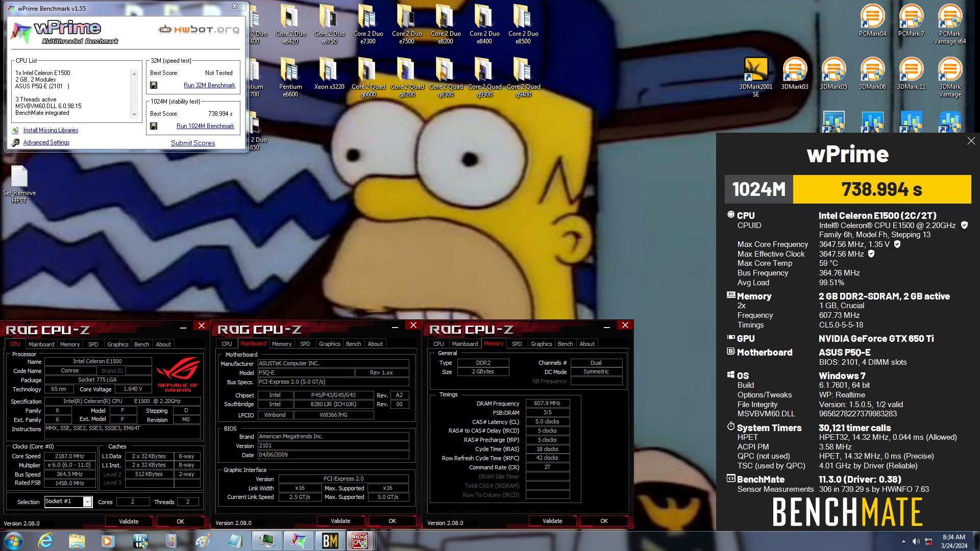
Task: Click Submit Scores link in wPrime
Action: (x=193, y=143)
